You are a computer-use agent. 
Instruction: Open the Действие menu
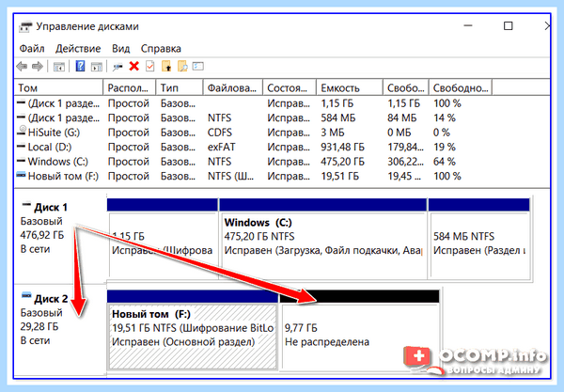tap(78, 49)
